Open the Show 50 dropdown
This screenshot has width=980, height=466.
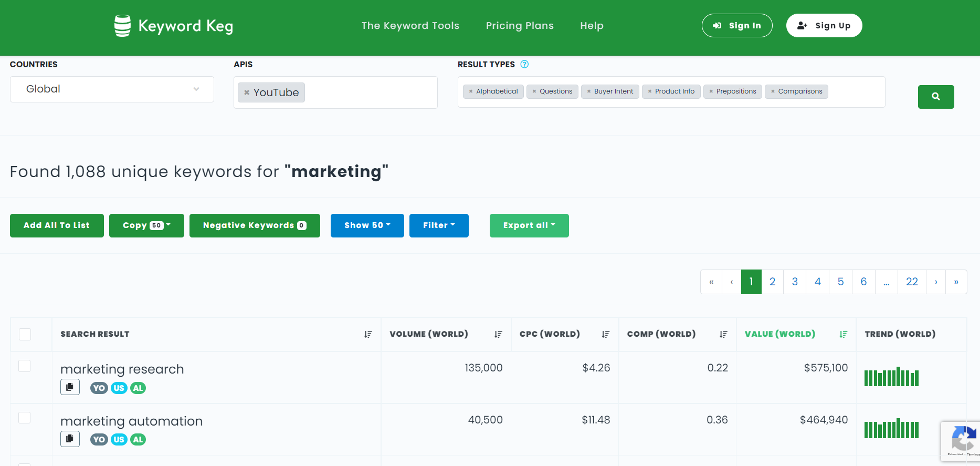click(367, 225)
